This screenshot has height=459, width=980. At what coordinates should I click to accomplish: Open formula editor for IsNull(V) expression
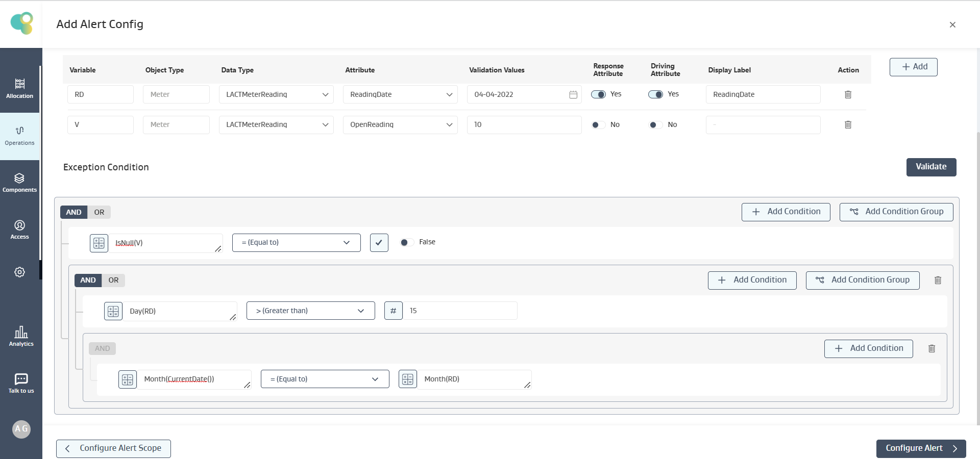99,243
